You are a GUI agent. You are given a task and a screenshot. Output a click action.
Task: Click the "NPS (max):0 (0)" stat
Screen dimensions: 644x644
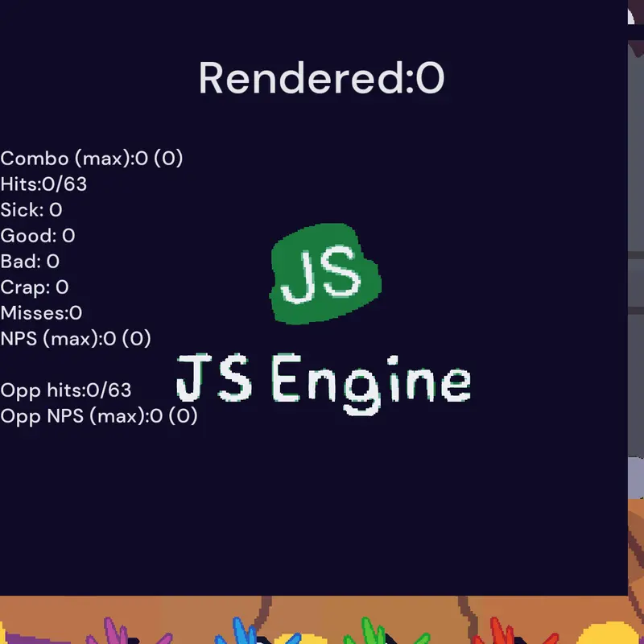(x=76, y=339)
